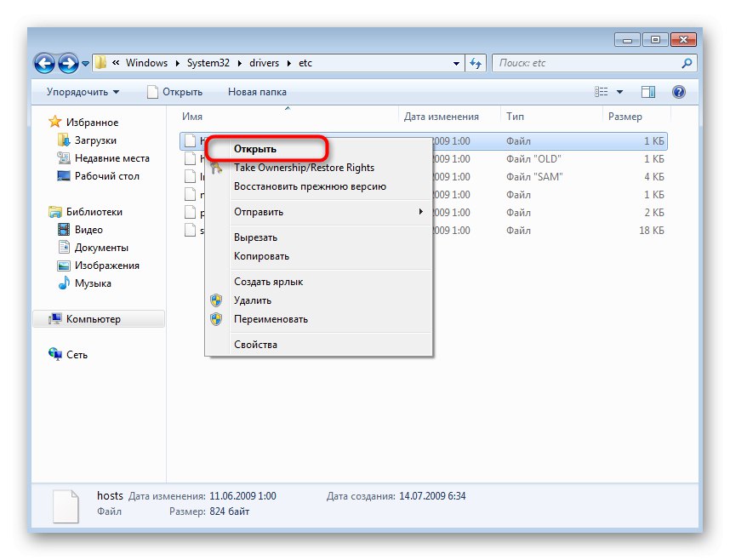Select the Windows breadcrumb in address bar
Viewport: 730px width, 560px height.
pyautogui.click(x=146, y=63)
